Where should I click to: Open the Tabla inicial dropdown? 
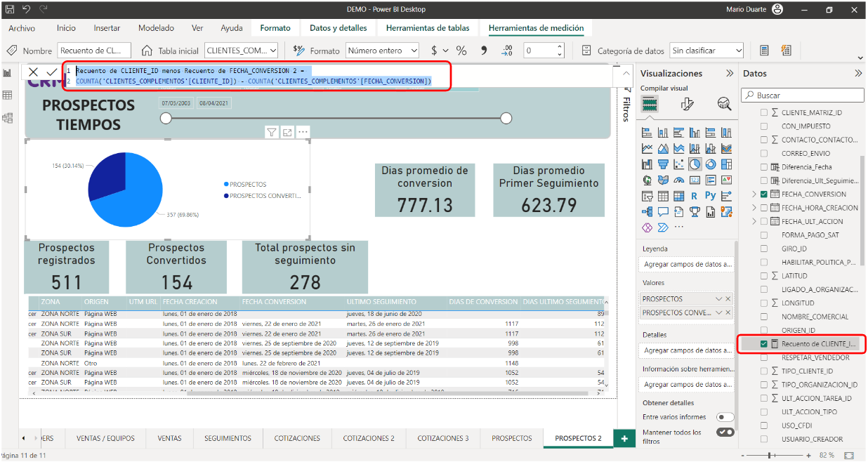241,51
